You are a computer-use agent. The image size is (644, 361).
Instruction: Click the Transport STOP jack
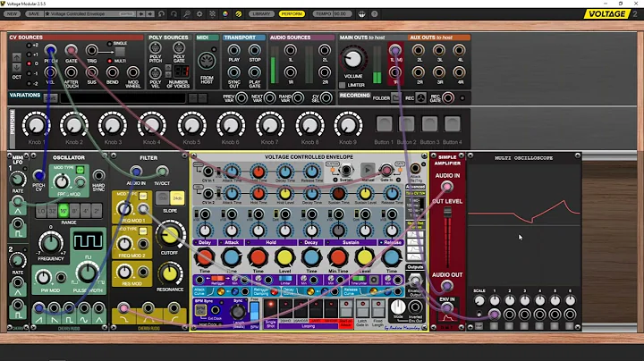click(x=255, y=50)
